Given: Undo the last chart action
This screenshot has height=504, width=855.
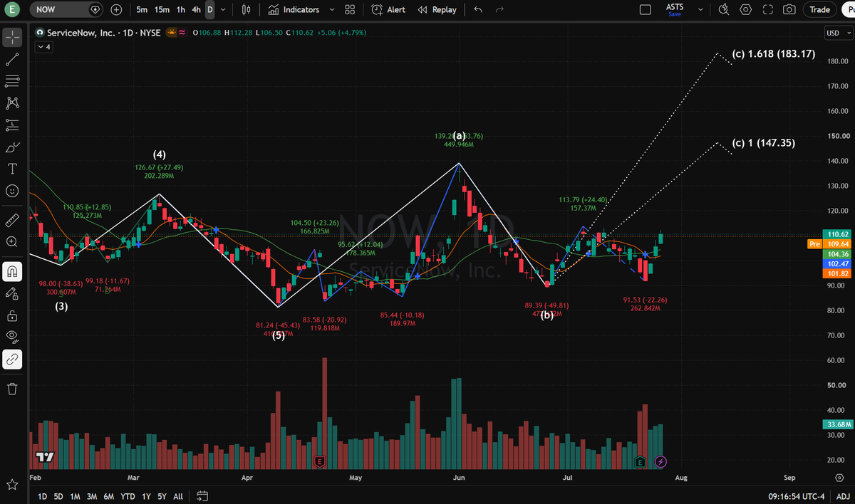Looking at the screenshot, I should 478,10.
